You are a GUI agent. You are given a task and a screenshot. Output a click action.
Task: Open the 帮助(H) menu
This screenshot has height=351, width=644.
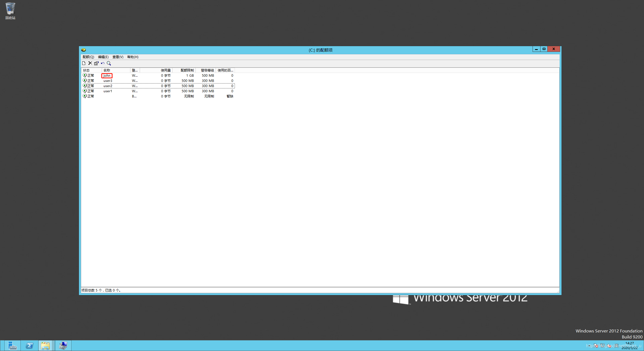pyautogui.click(x=133, y=57)
